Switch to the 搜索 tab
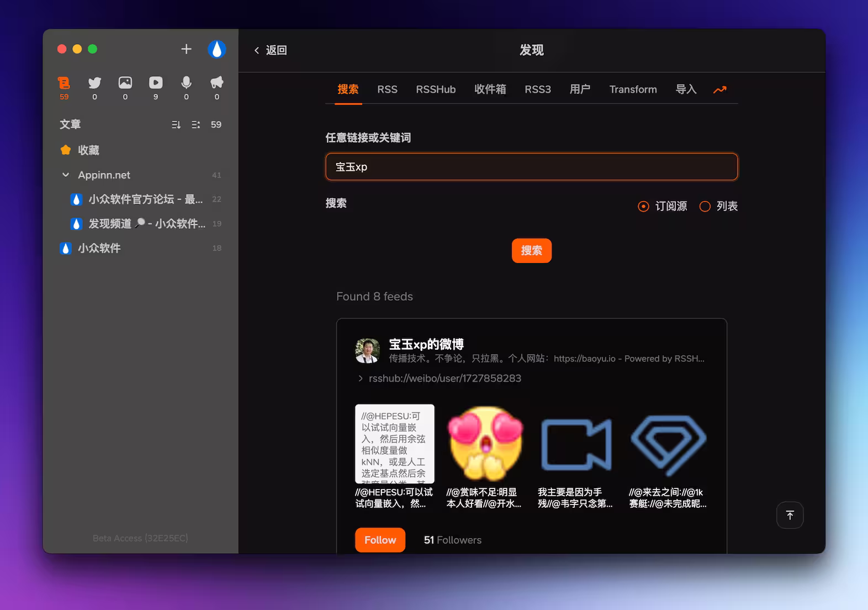The image size is (868, 610). 348,90
